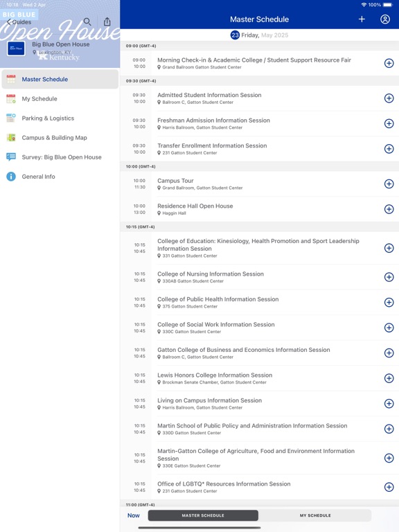This screenshot has width=399, height=532.
Task: Jump to Now in the schedule
Action: 133,515
